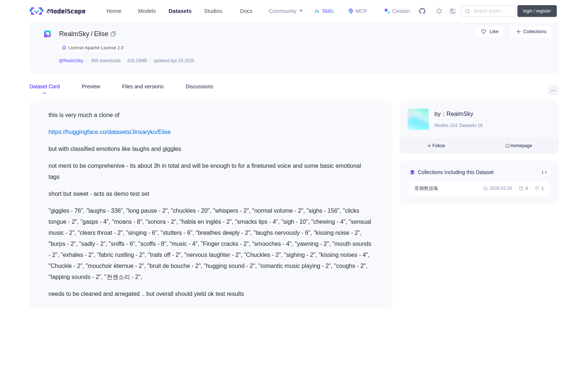
Task: Click the 'Datasets 18' count text
Action: click(471, 125)
